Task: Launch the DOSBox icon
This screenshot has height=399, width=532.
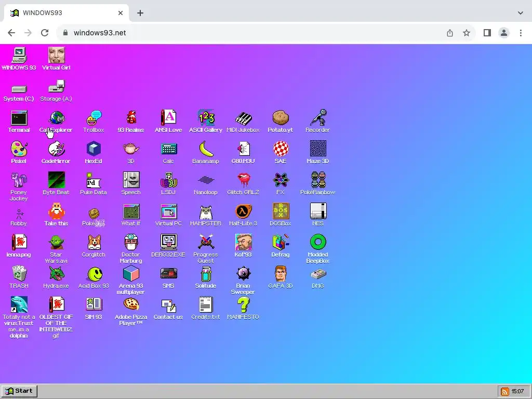Action: (x=281, y=211)
